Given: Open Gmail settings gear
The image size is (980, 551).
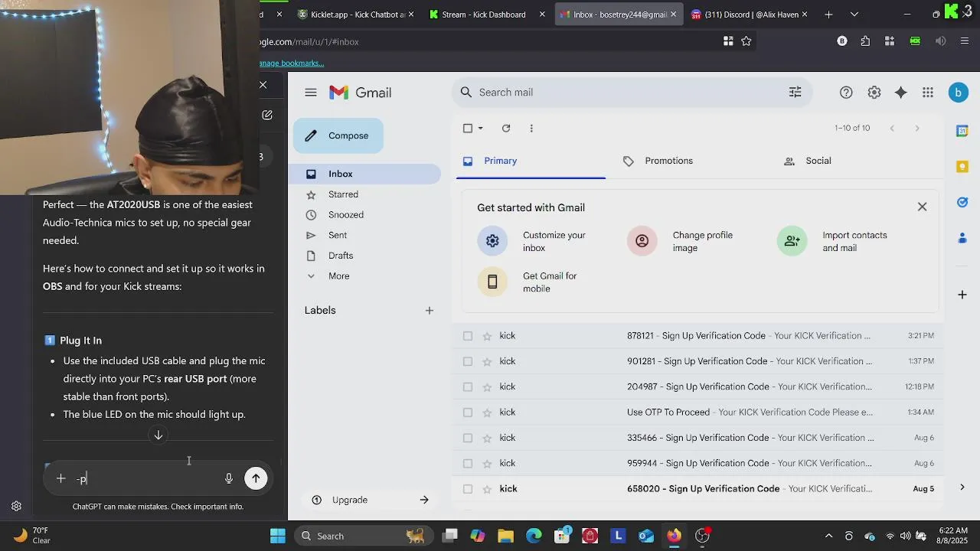Looking at the screenshot, I should click(x=874, y=93).
